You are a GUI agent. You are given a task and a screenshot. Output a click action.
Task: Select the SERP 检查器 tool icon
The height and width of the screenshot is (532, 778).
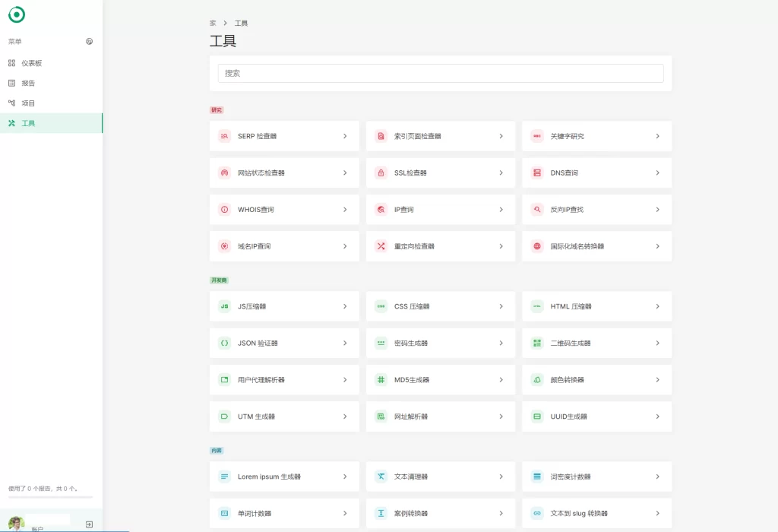pyautogui.click(x=224, y=136)
